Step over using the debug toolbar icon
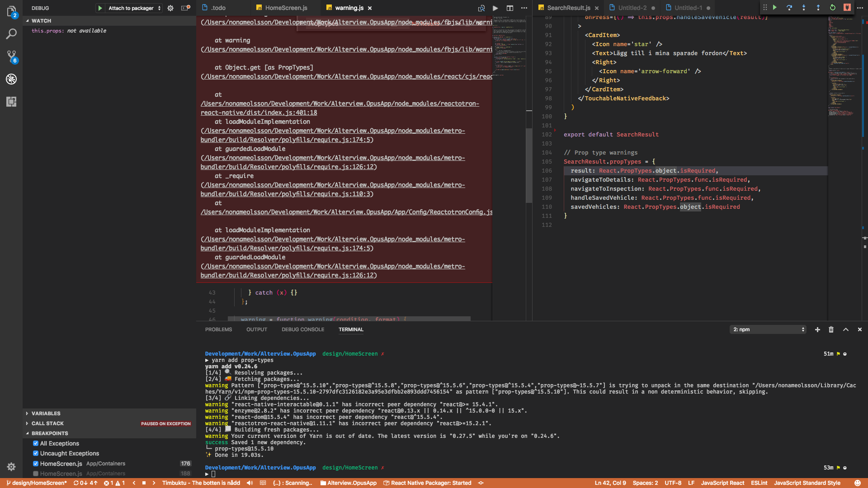The height and width of the screenshot is (488, 868). pyautogui.click(x=789, y=8)
